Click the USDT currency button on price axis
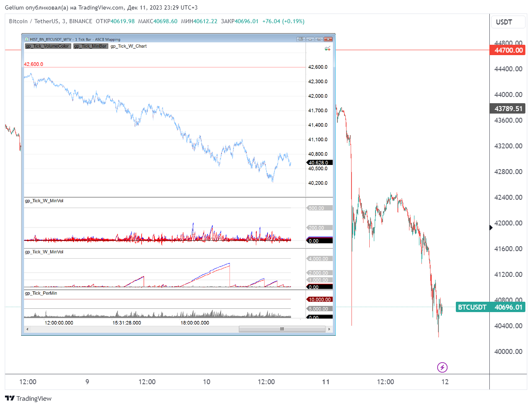Screen dimensions: 532x407 (508, 22)
